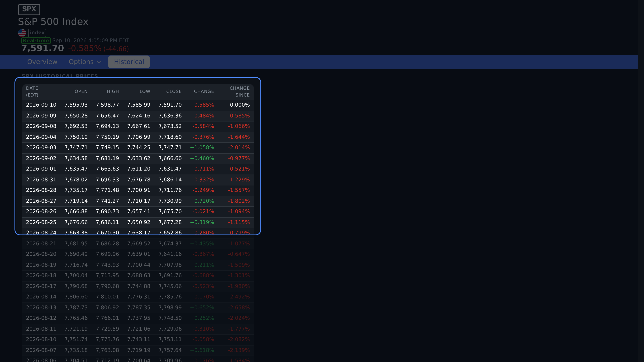Click the CLOSE column header
This screenshot has width=644, height=362.
click(x=174, y=92)
